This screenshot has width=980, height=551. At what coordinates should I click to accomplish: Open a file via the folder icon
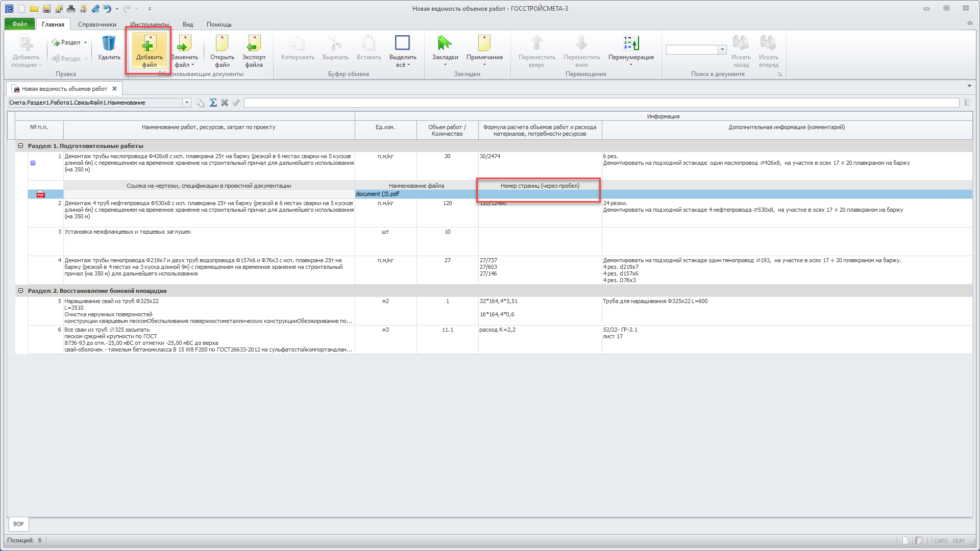point(34,9)
